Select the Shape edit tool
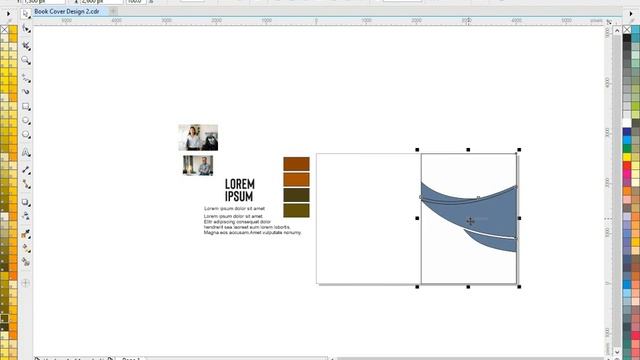The height and width of the screenshot is (360, 640). 26,29
